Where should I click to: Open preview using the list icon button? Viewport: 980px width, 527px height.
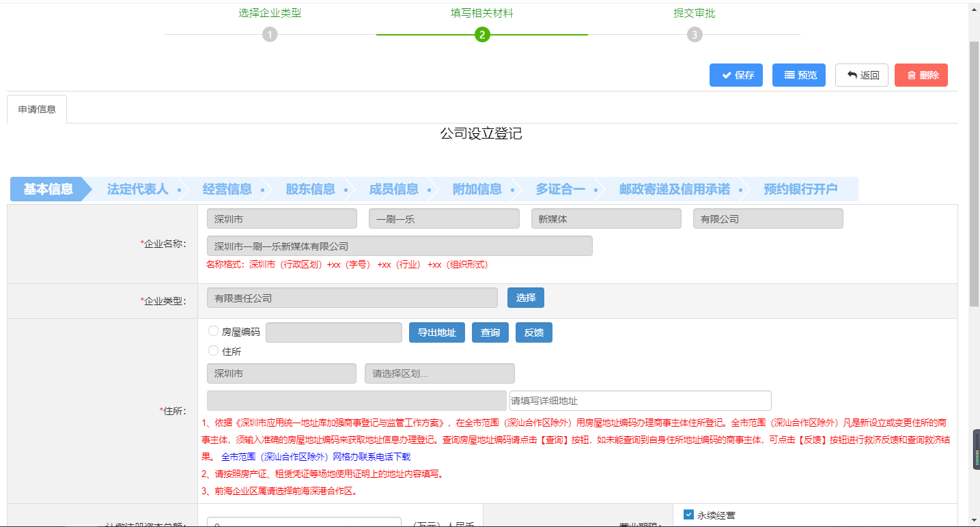coord(798,75)
